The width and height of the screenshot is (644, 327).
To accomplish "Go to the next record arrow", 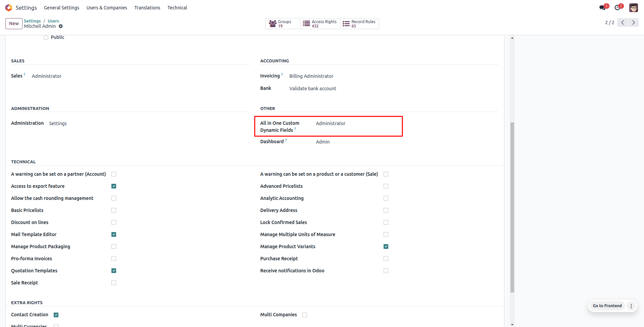I will click(633, 22).
